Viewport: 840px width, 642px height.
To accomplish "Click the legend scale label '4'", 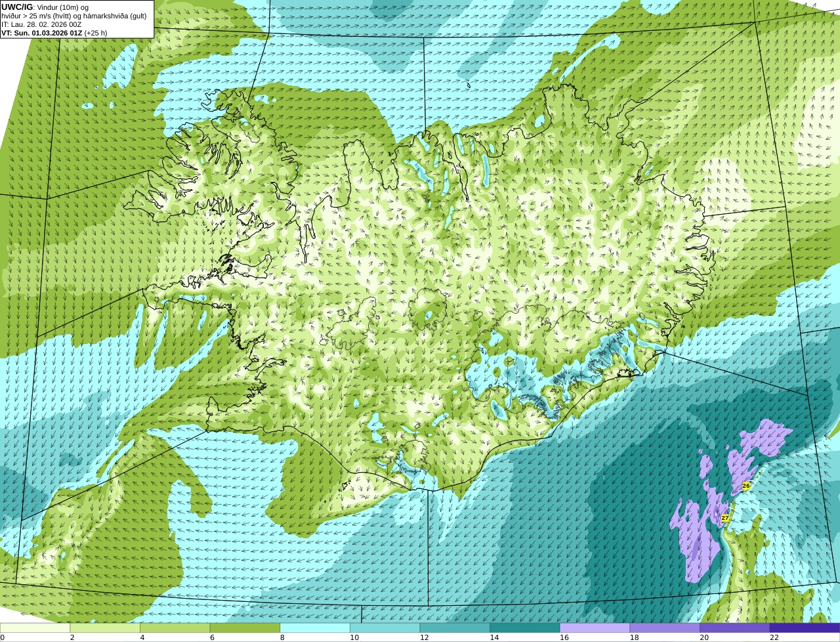I will pyautogui.click(x=142, y=637).
